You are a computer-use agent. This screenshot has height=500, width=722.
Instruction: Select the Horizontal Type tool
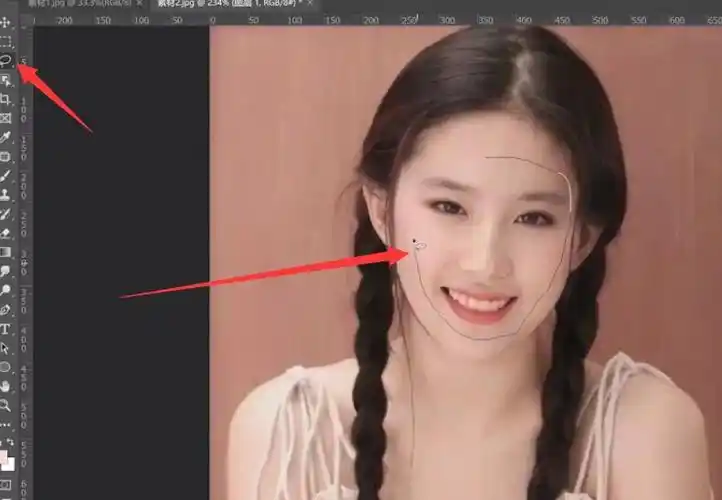click(x=6, y=329)
